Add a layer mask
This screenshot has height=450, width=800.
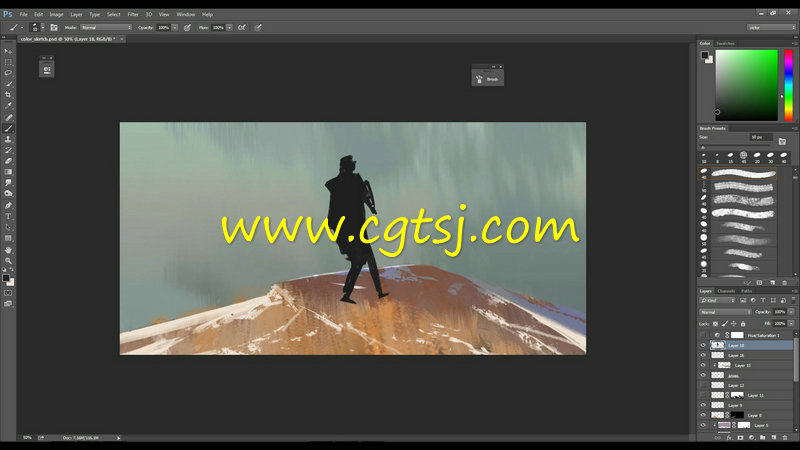coord(740,438)
